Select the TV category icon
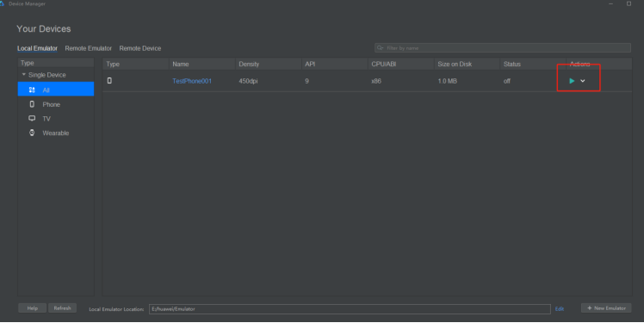 32,118
